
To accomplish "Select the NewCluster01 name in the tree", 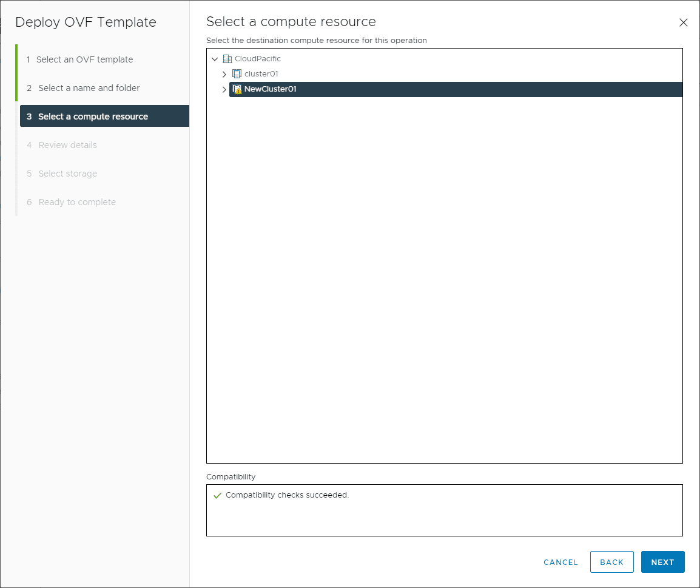I will [270, 89].
